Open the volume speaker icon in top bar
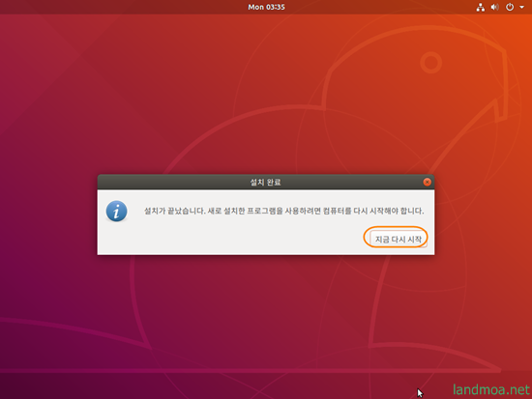This screenshot has width=532, height=399. pos(495,7)
